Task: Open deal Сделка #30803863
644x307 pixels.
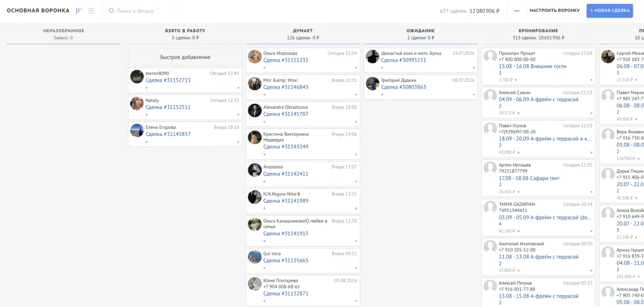Action: point(404,87)
